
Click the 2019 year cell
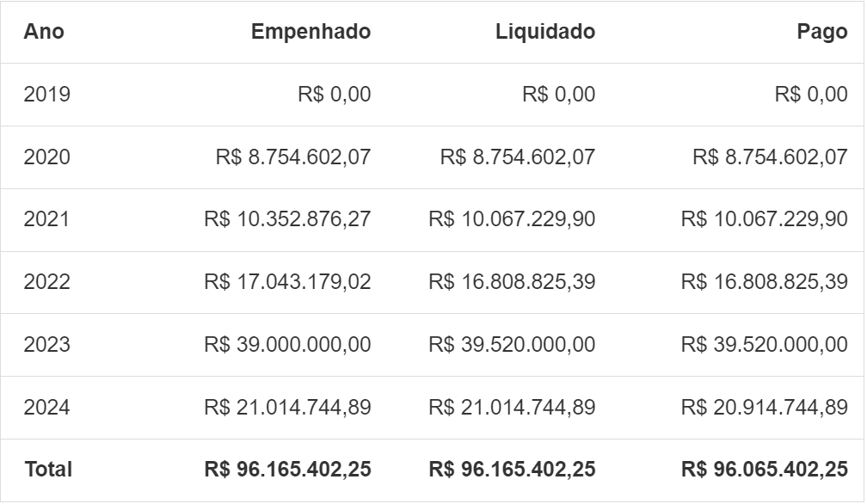tap(47, 95)
